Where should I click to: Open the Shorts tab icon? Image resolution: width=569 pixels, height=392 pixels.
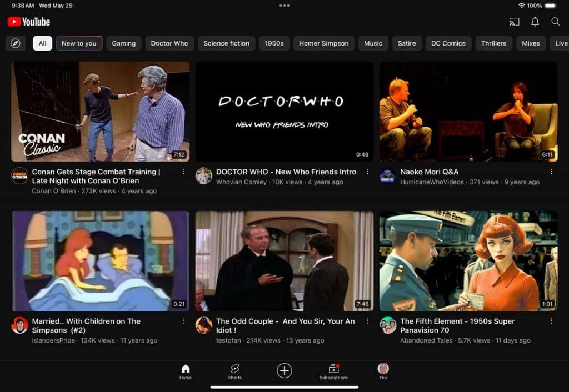point(235,371)
